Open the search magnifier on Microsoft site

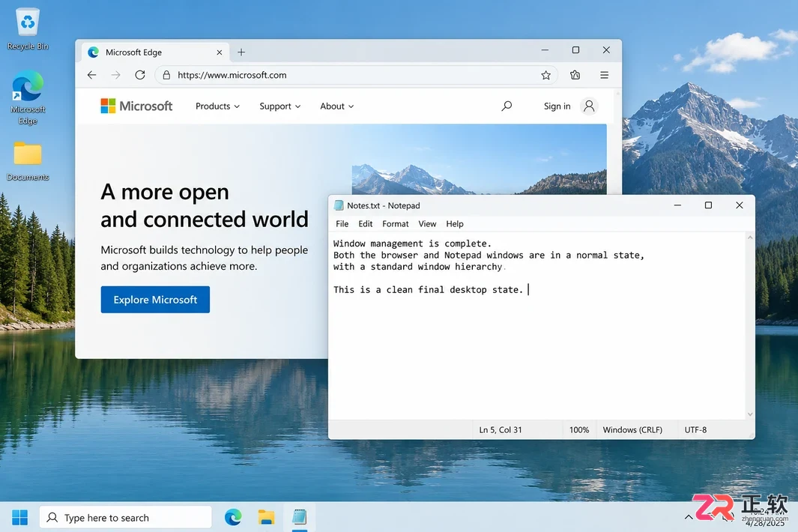coord(507,106)
